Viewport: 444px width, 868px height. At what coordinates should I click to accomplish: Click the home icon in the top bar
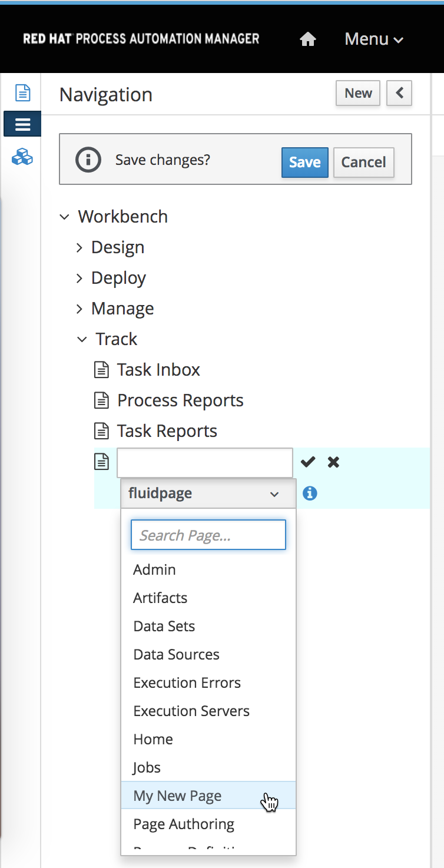click(x=307, y=38)
